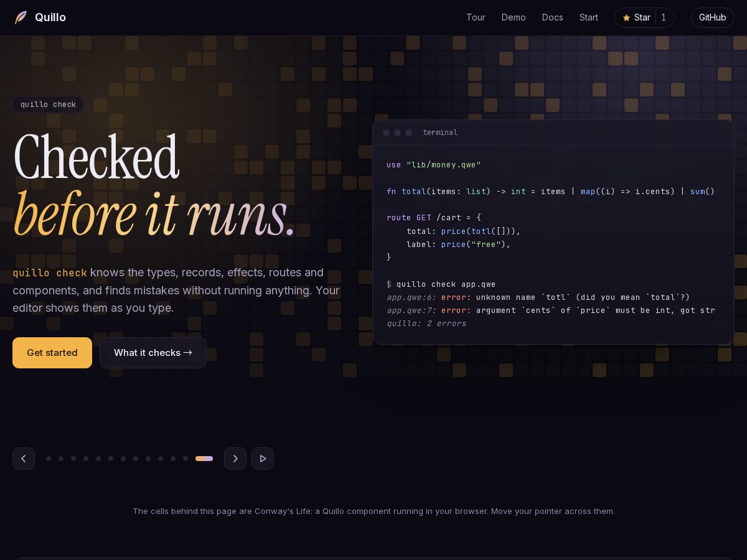
Task: Click the code line use "lib/money.qwe"
Action: pyautogui.click(x=434, y=165)
